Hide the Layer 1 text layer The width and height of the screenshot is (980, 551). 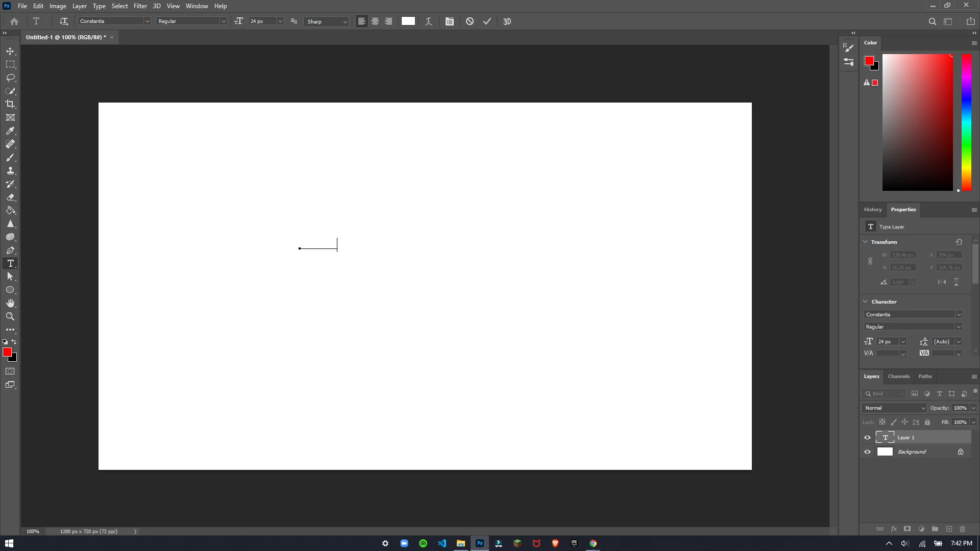(x=867, y=438)
